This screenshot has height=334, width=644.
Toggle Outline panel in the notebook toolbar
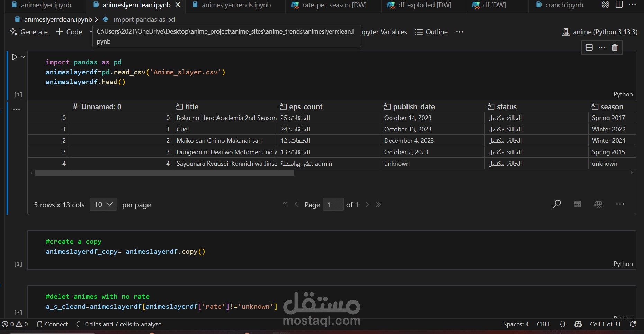tap(431, 32)
